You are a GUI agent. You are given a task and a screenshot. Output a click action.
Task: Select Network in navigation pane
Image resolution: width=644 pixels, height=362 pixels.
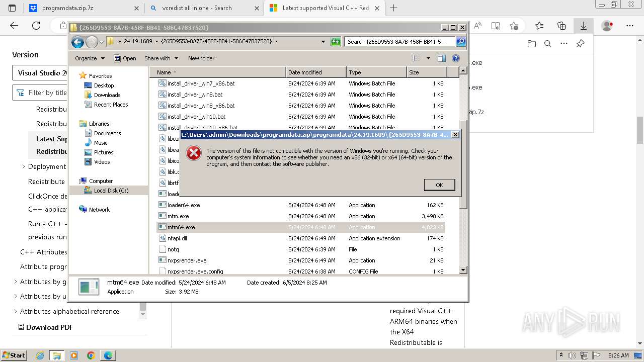tap(99, 210)
